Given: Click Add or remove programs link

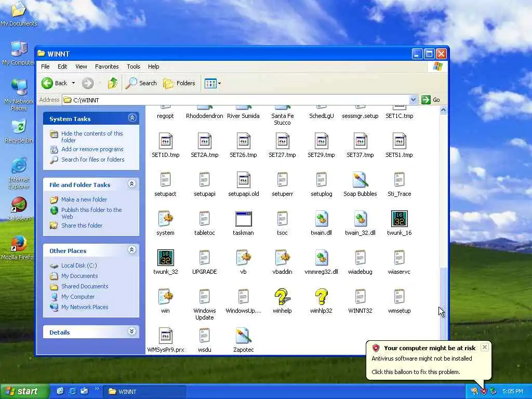Looking at the screenshot, I should point(92,149).
